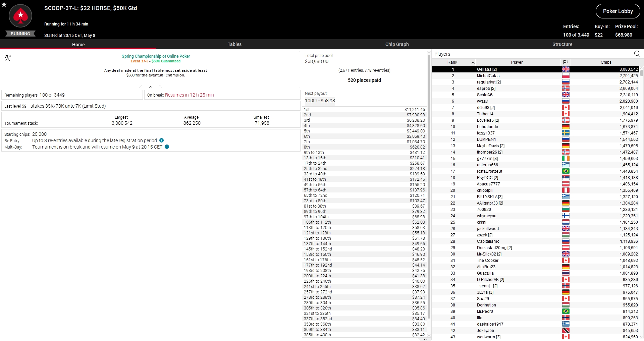This screenshot has height=341, width=644.
Task: Sort list by Chips column header
Action: [606, 62]
